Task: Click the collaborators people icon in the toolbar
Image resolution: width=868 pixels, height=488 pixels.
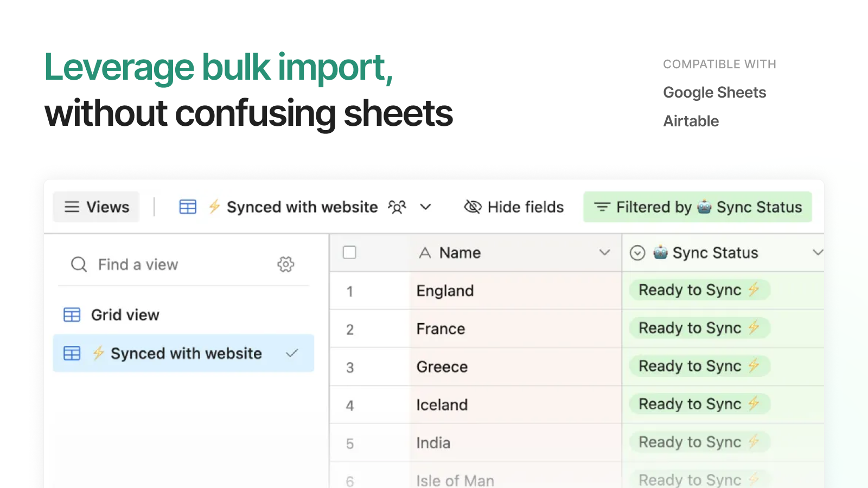Action: point(397,207)
